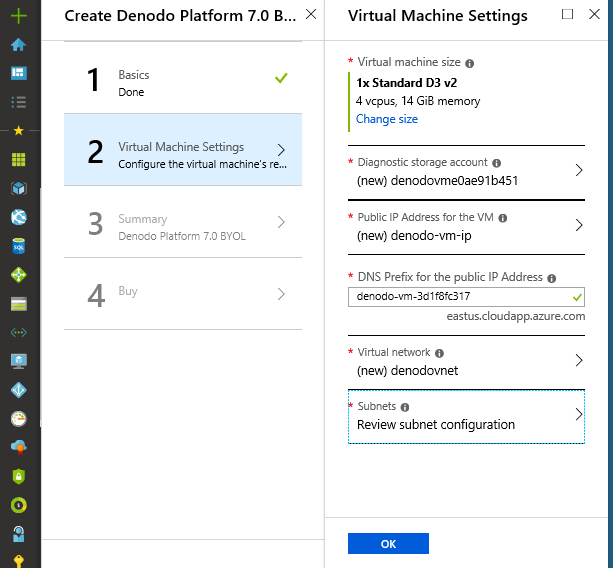Open All resources green grid icon
Image resolution: width=613 pixels, height=568 pixels.
point(18,159)
